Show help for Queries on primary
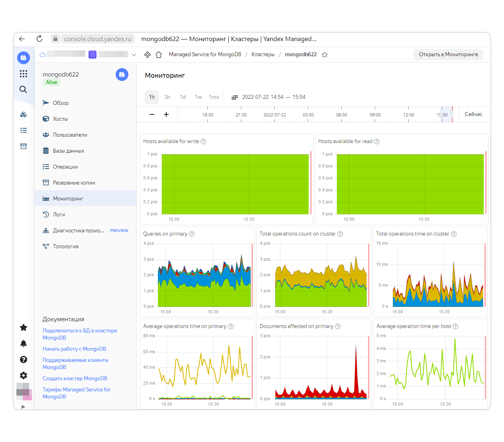Screen dimensions: 504x442 click(192, 234)
